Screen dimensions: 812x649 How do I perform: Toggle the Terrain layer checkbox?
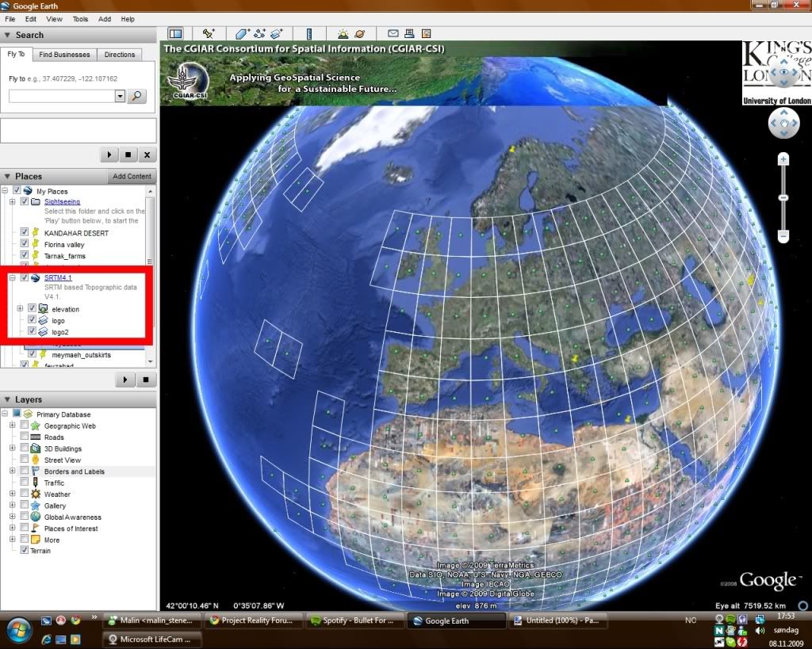pos(25,550)
